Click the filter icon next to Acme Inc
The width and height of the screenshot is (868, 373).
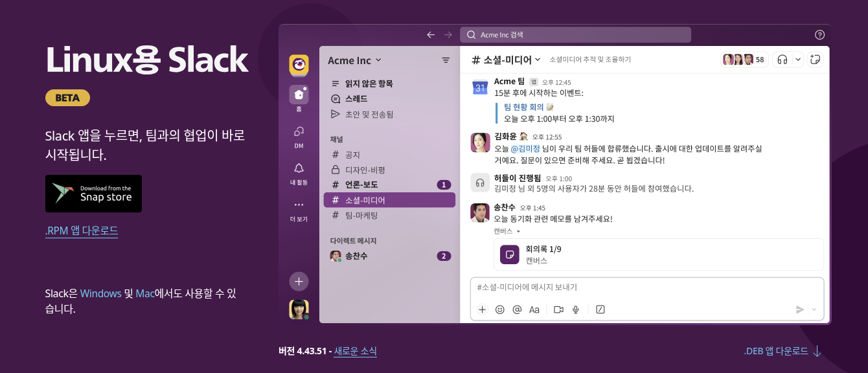(x=446, y=60)
